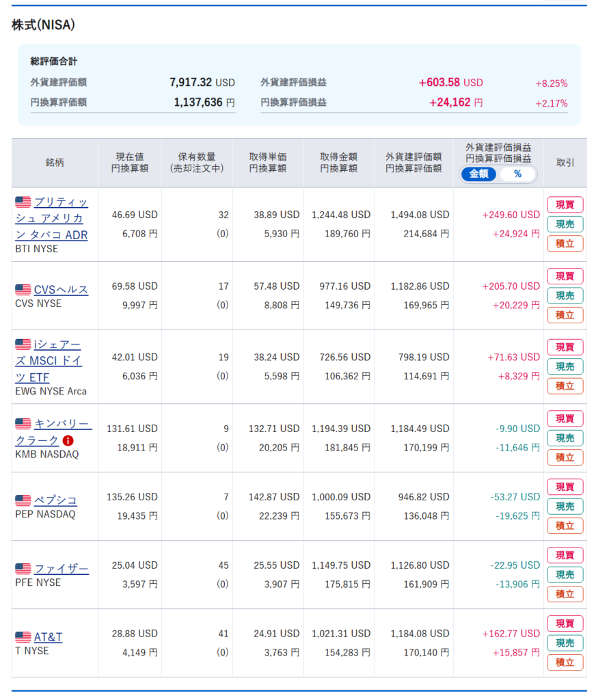Viewport: 596px width, 700px height.
Task: Click US flag icon beside iシェアーズ
Action: (x=23, y=345)
